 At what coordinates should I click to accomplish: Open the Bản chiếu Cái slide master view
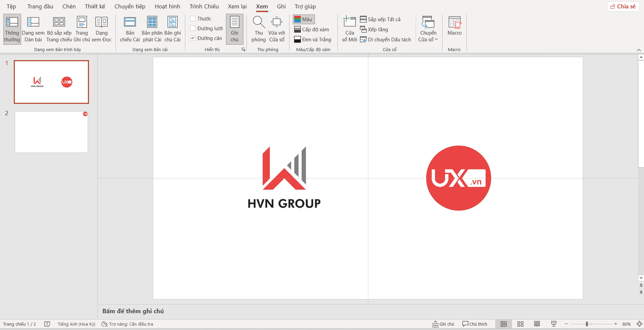pyautogui.click(x=130, y=29)
